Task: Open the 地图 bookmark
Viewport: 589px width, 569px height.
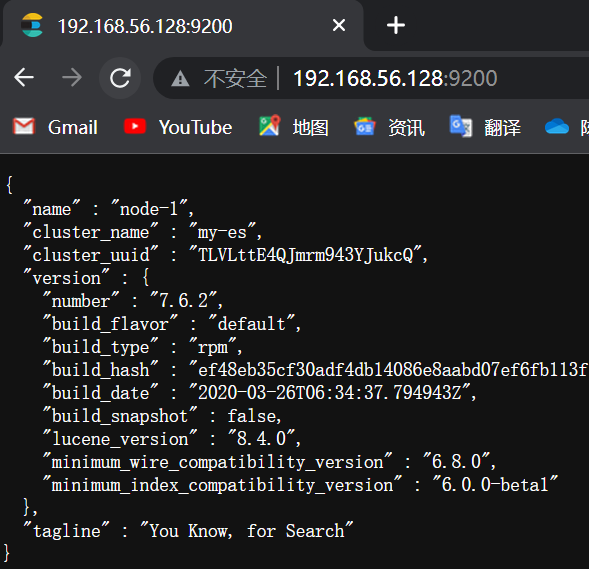Action: [294, 127]
